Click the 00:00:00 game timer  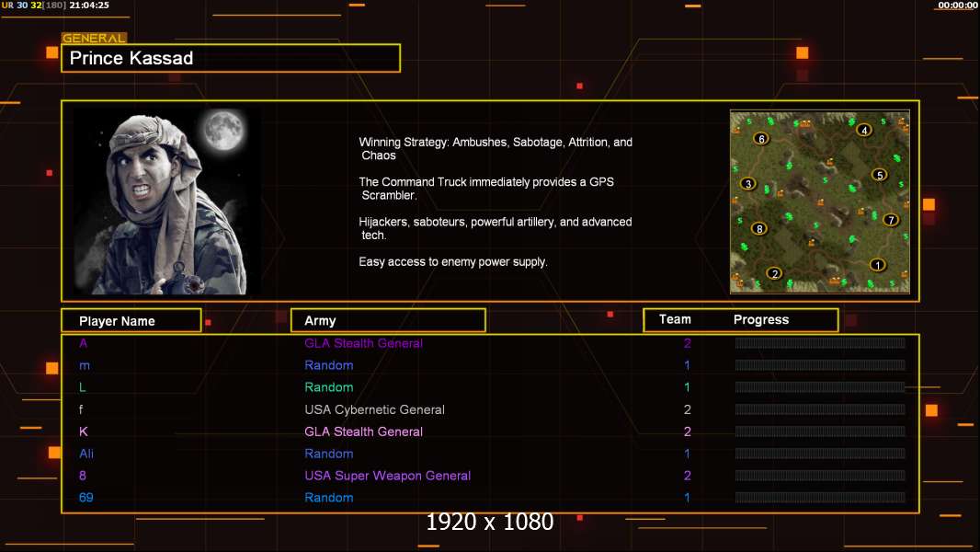tap(958, 5)
